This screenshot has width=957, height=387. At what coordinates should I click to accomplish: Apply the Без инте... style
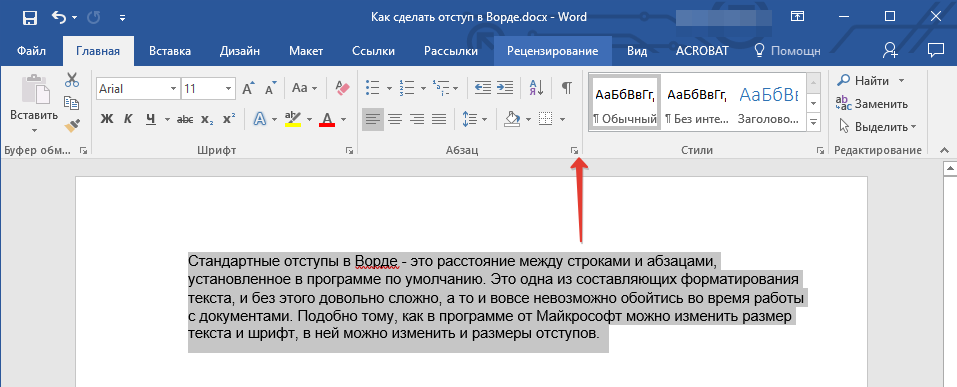pyautogui.click(x=696, y=102)
